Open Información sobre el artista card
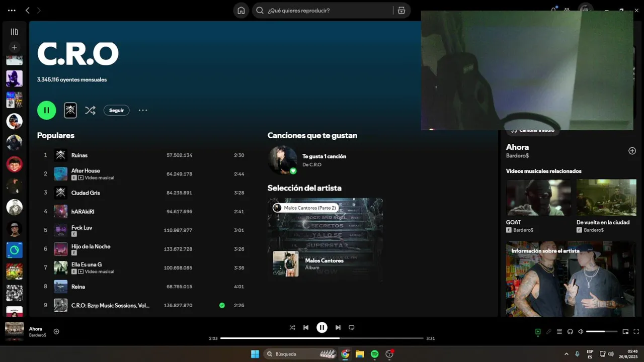The width and height of the screenshot is (644, 362). [571, 279]
